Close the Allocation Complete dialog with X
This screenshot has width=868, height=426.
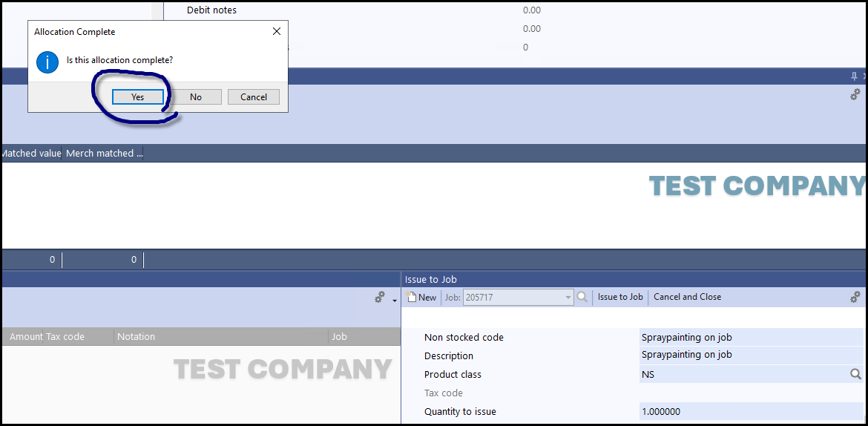(x=277, y=32)
